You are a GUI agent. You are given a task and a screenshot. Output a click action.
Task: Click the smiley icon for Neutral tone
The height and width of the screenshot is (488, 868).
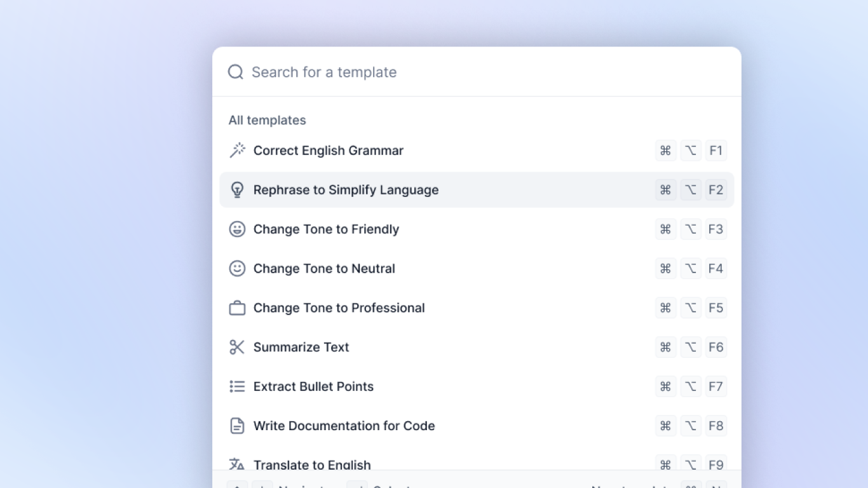(x=237, y=269)
